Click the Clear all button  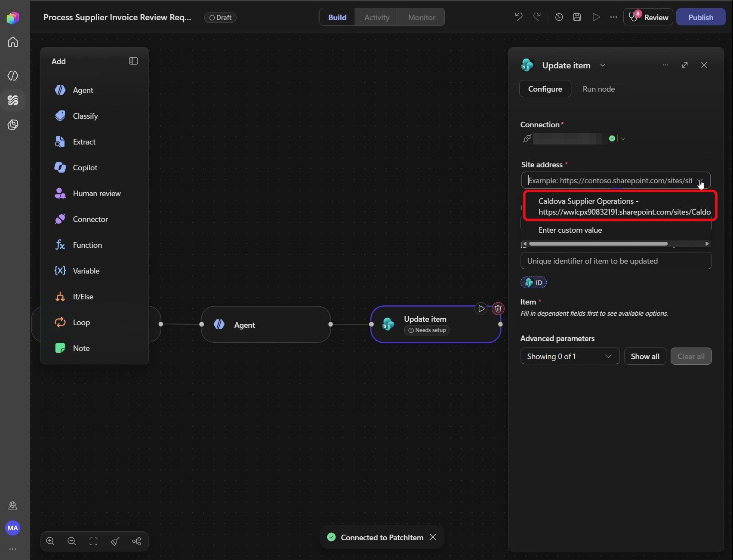point(691,356)
